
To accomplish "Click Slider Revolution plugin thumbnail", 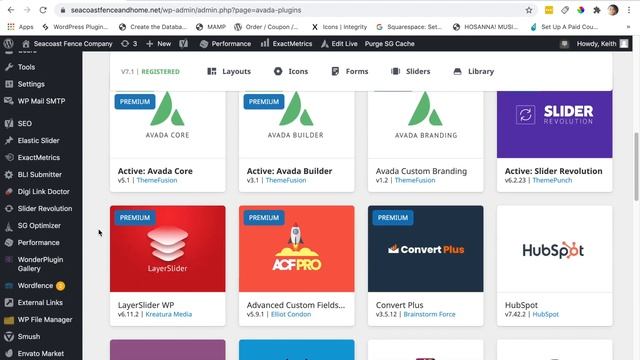I will [554, 124].
